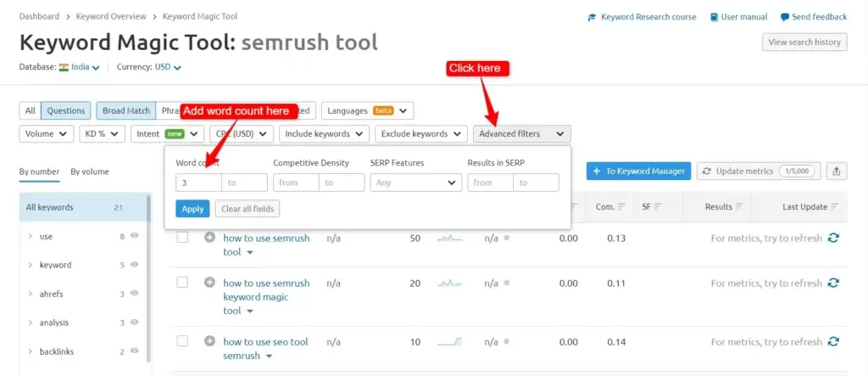
Task: Refresh metrics for 'how to use semrush tool'
Action: click(833, 238)
